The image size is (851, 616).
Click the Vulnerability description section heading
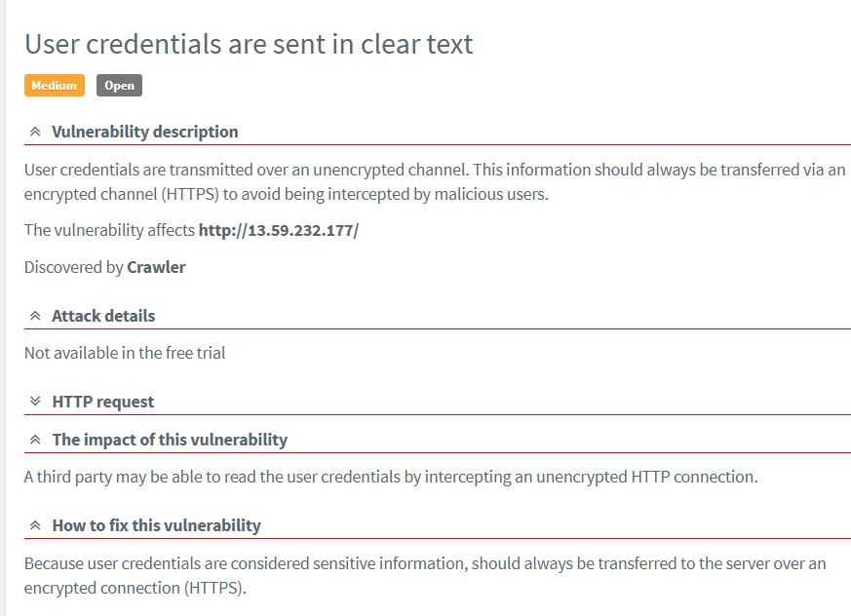[144, 132]
